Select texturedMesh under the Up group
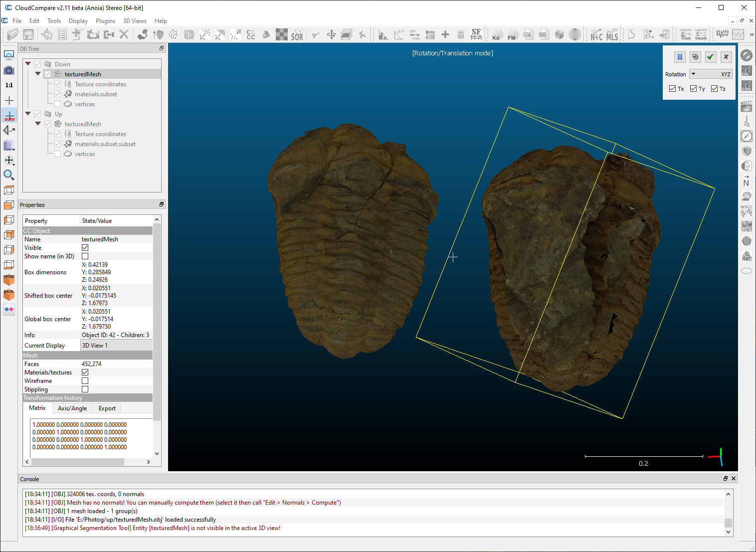The height and width of the screenshot is (552, 756). (x=83, y=124)
